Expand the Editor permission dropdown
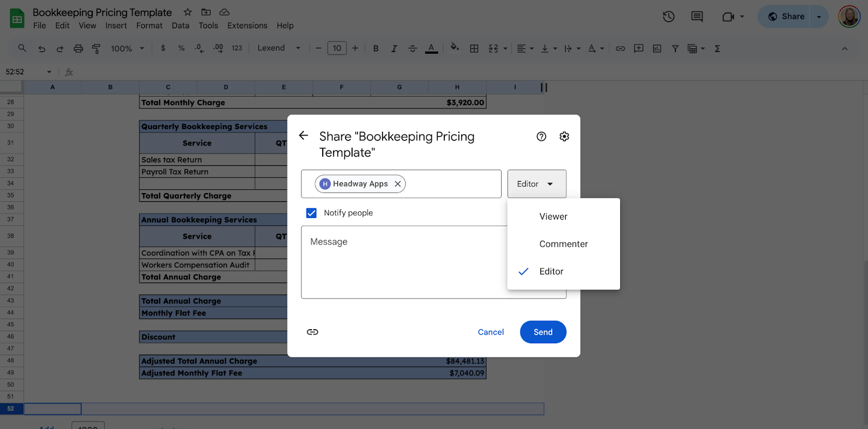 536,184
